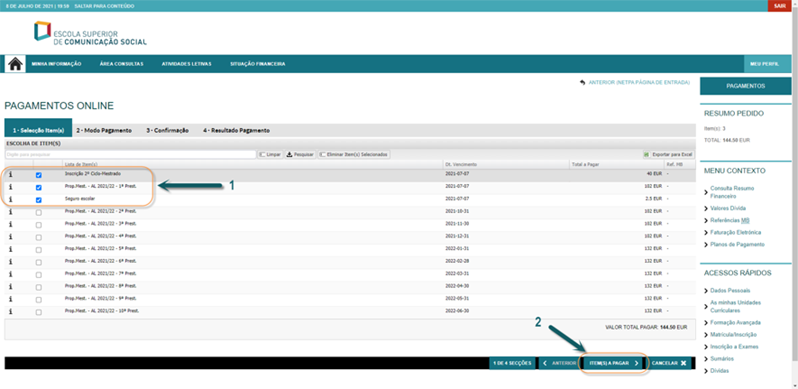Viewport: 798px width, 389px height.
Task: Open info icon for 1ª Prest. row
Action: pos(10,187)
